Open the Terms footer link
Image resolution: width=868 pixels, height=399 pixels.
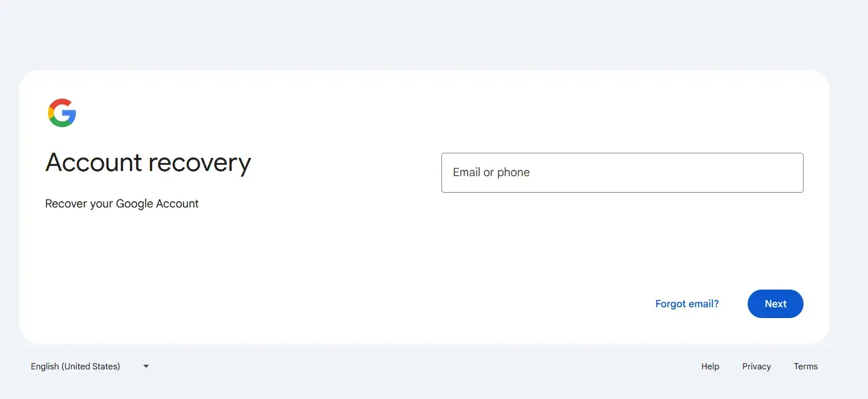point(806,367)
